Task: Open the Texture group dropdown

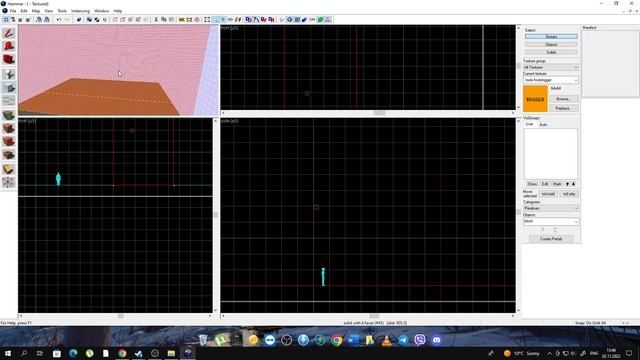Action: pyautogui.click(x=551, y=67)
